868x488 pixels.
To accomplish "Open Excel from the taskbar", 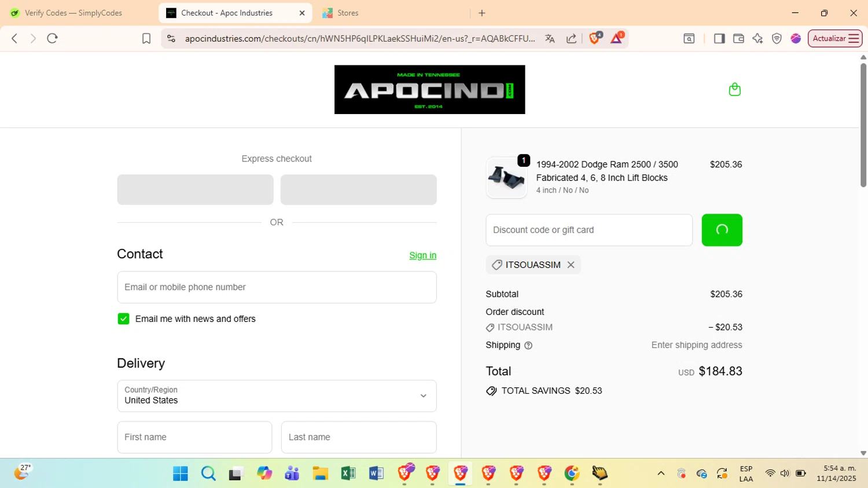I will pyautogui.click(x=348, y=474).
